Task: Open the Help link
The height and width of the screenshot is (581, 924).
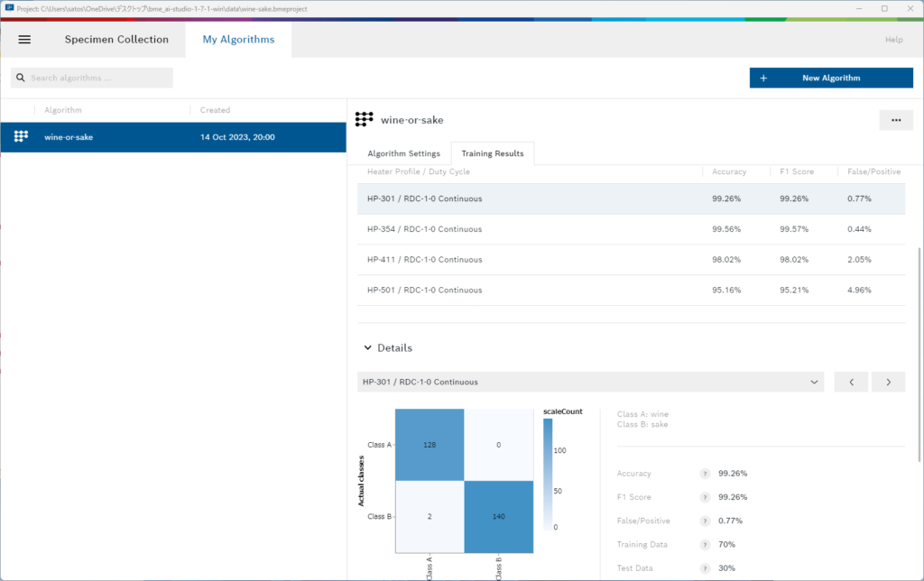Action: tap(893, 40)
